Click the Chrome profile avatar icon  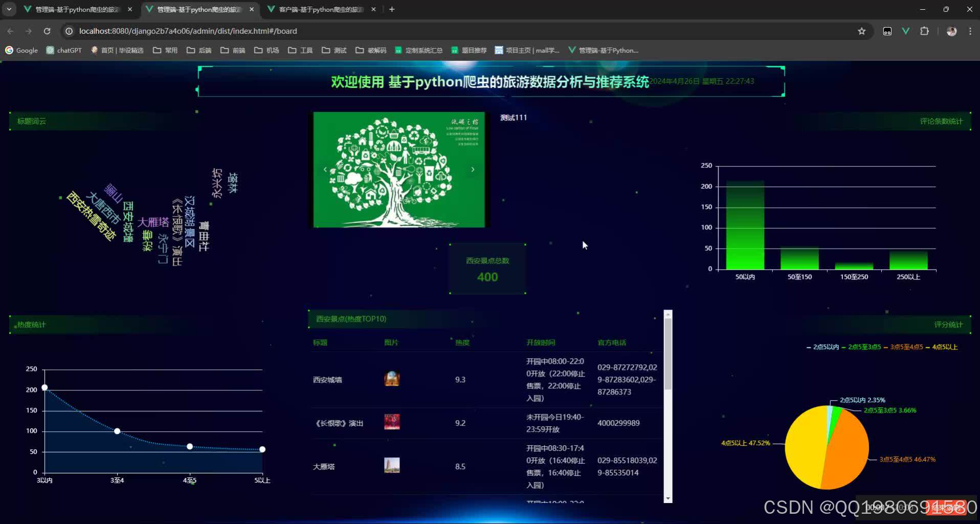[952, 31]
